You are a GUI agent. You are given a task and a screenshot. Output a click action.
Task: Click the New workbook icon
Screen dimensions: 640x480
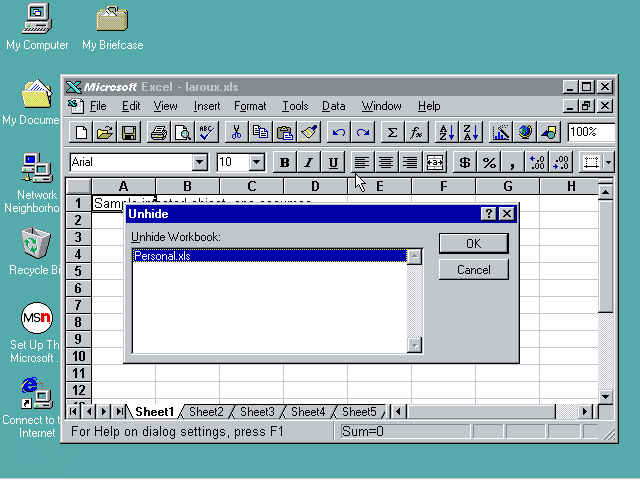point(81,132)
